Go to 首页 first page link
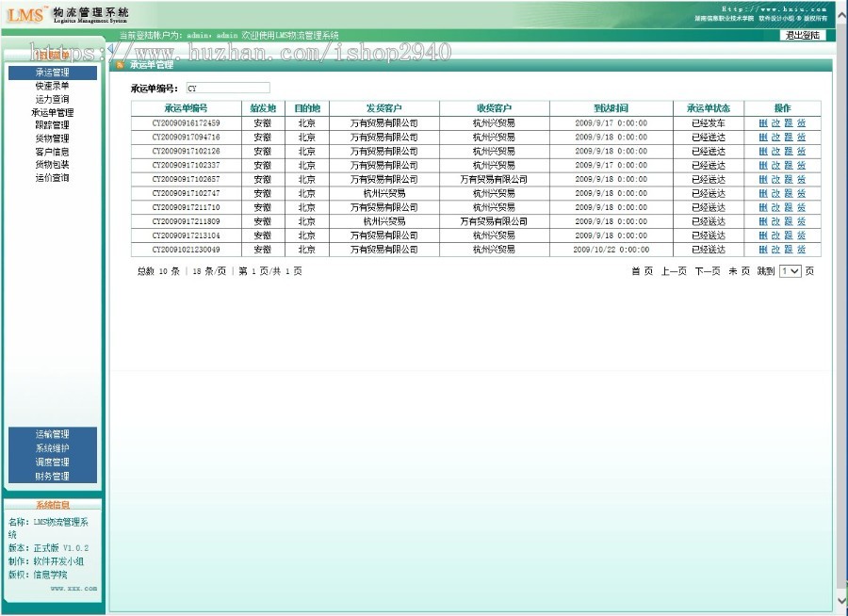The height and width of the screenshot is (616, 848). (642, 271)
